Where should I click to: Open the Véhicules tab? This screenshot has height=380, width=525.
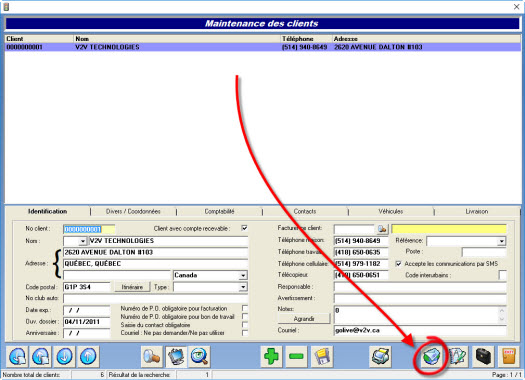coord(391,211)
